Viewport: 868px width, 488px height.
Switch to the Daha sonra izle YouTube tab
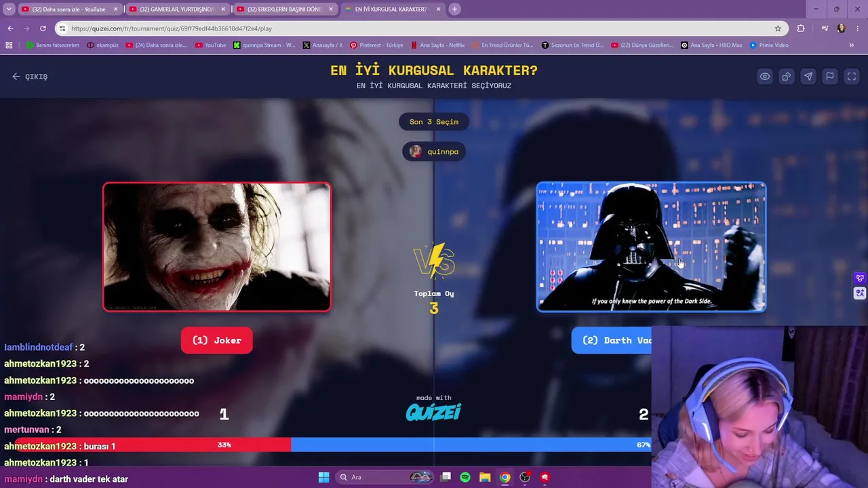point(69,9)
